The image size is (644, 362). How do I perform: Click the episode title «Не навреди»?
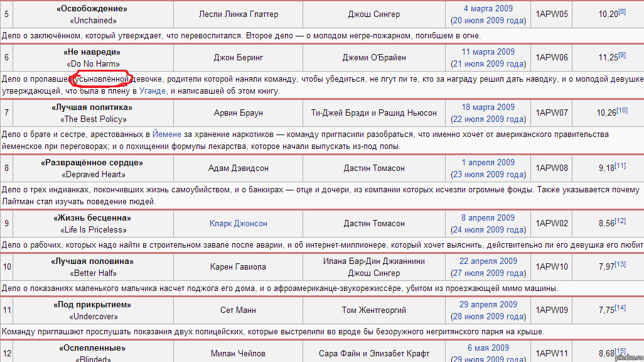tap(92, 52)
